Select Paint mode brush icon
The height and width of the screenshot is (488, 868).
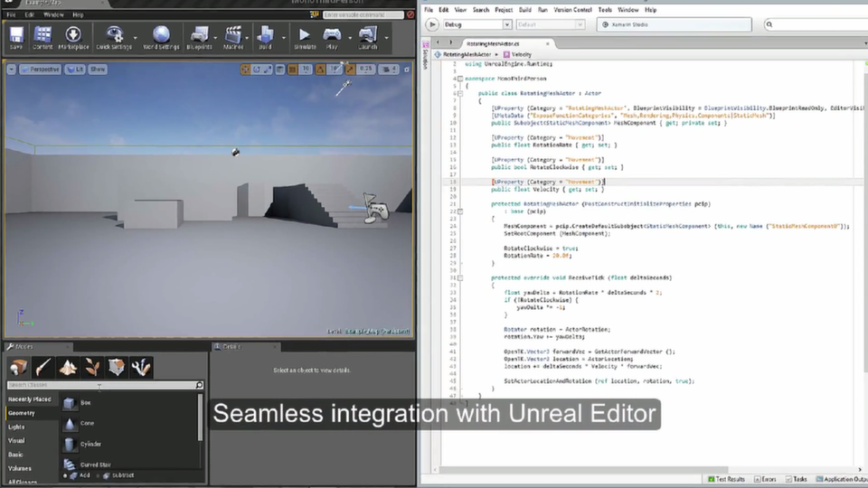[x=42, y=368]
